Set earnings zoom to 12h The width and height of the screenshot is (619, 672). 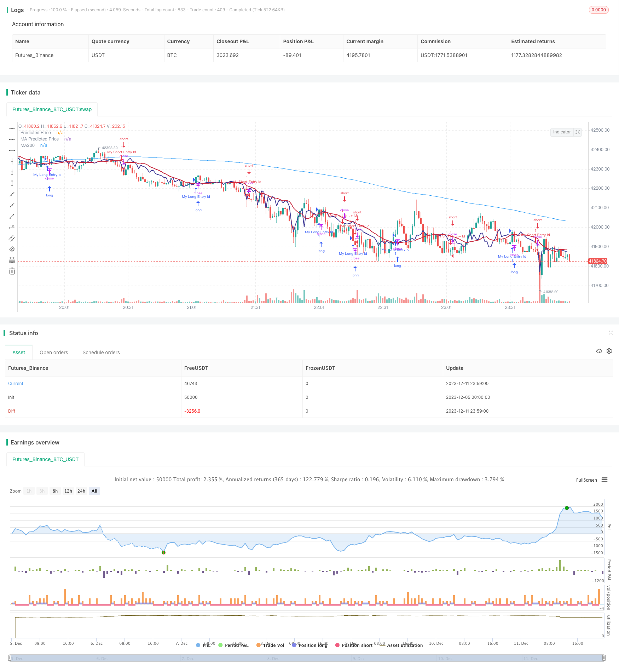[68, 491]
